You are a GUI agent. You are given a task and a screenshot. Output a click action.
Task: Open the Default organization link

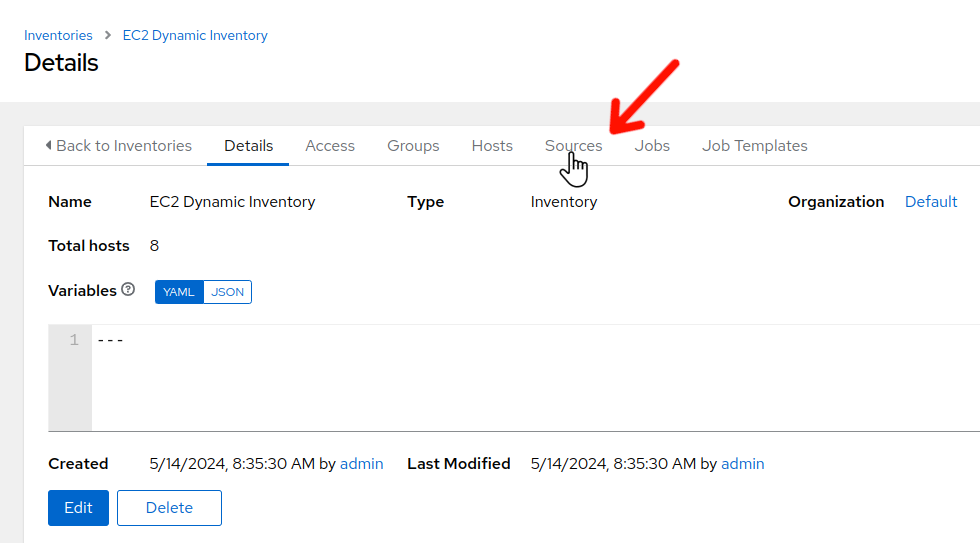[931, 202]
